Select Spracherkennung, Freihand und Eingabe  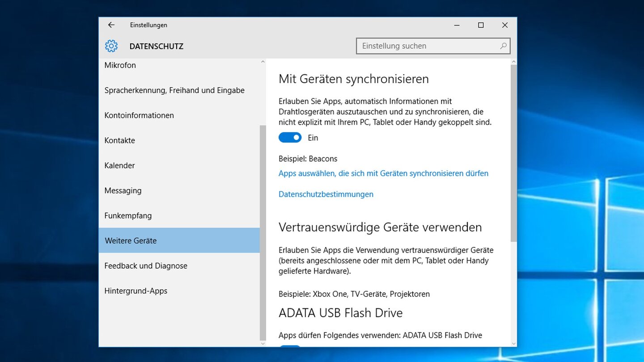click(174, 90)
